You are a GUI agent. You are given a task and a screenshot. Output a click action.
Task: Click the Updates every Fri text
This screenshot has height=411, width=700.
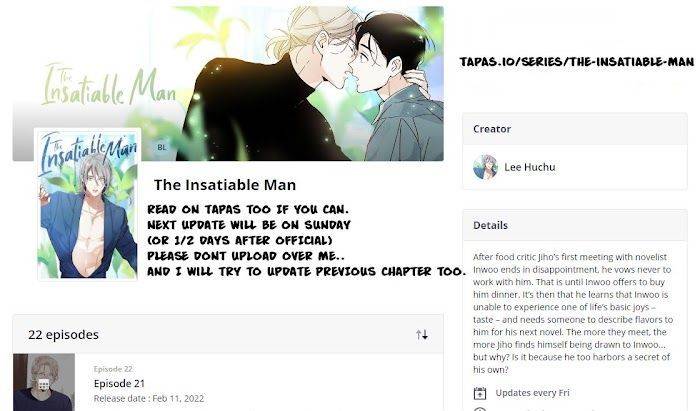533,393
